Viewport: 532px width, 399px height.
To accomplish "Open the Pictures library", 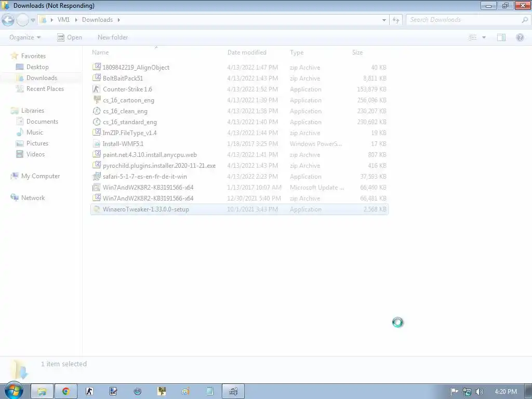I will click(x=37, y=143).
